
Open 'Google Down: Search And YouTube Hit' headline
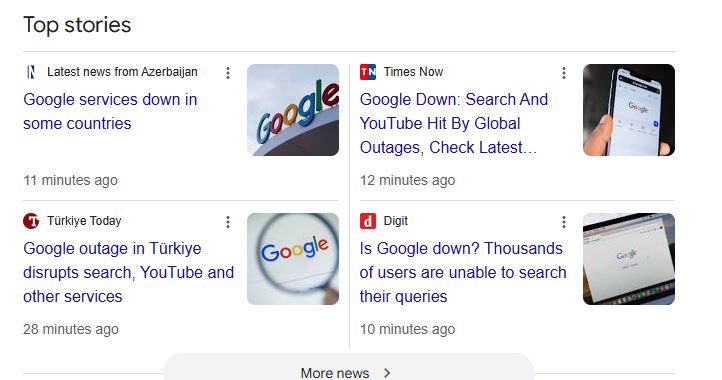pyautogui.click(x=454, y=123)
